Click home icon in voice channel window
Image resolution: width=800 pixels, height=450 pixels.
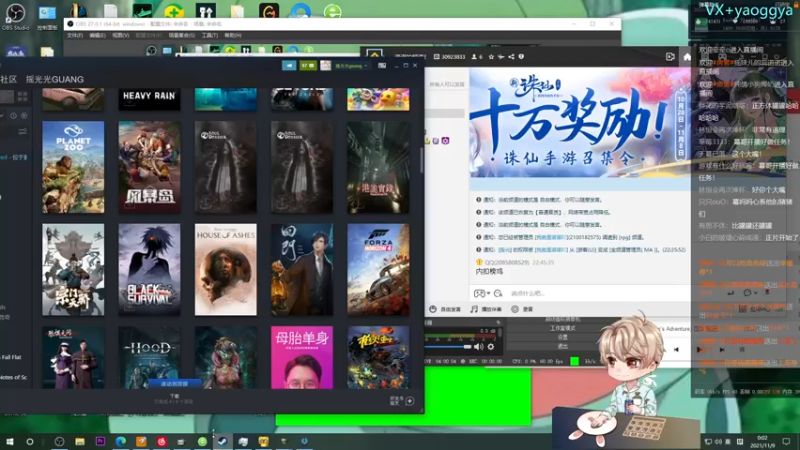click(x=687, y=57)
